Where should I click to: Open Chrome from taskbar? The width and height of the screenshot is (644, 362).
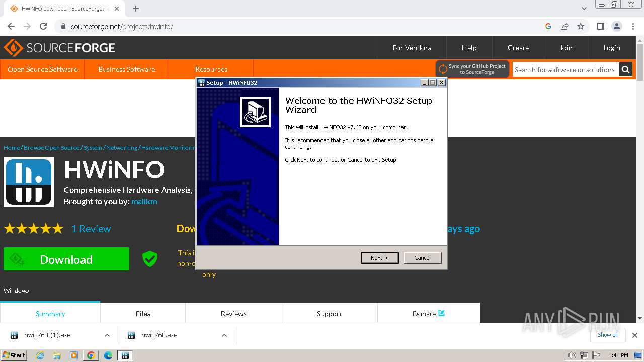pos(91,355)
